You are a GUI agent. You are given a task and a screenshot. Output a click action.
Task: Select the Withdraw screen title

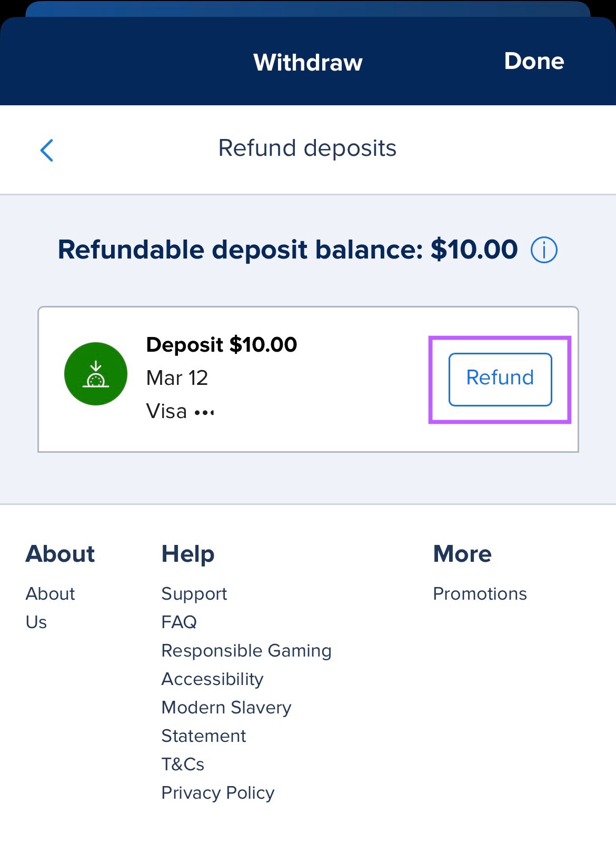tap(307, 62)
